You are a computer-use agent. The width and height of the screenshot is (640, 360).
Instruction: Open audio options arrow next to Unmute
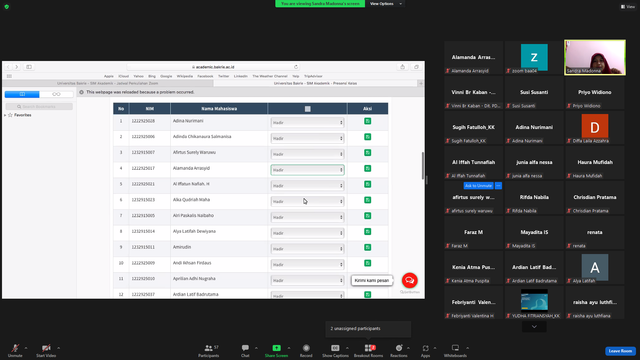[26, 348]
